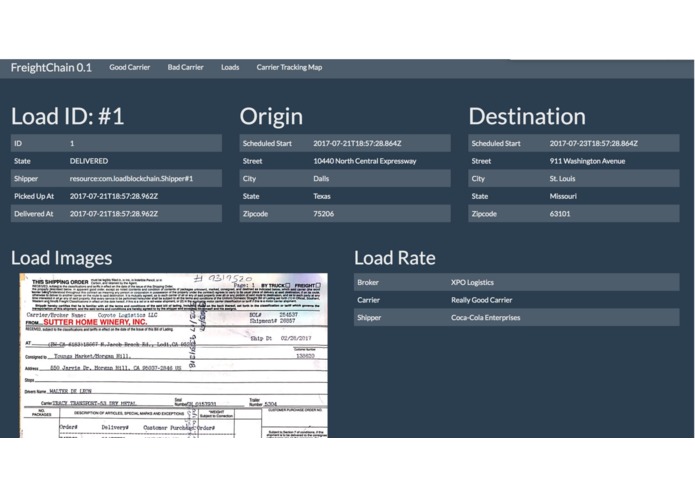The width and height of the screenshot is (695, 494).
Task: Select the broker XPO Logistics
Action: (472, 282)
